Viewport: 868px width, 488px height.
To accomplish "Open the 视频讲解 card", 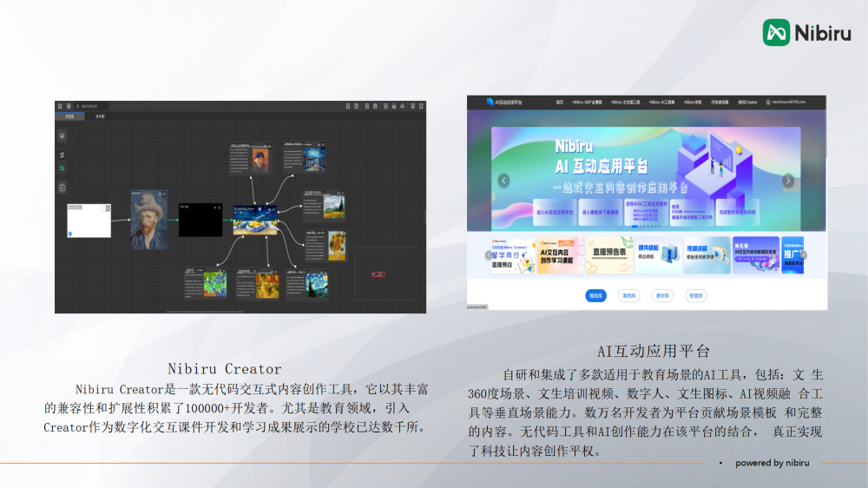I will 707,255.
